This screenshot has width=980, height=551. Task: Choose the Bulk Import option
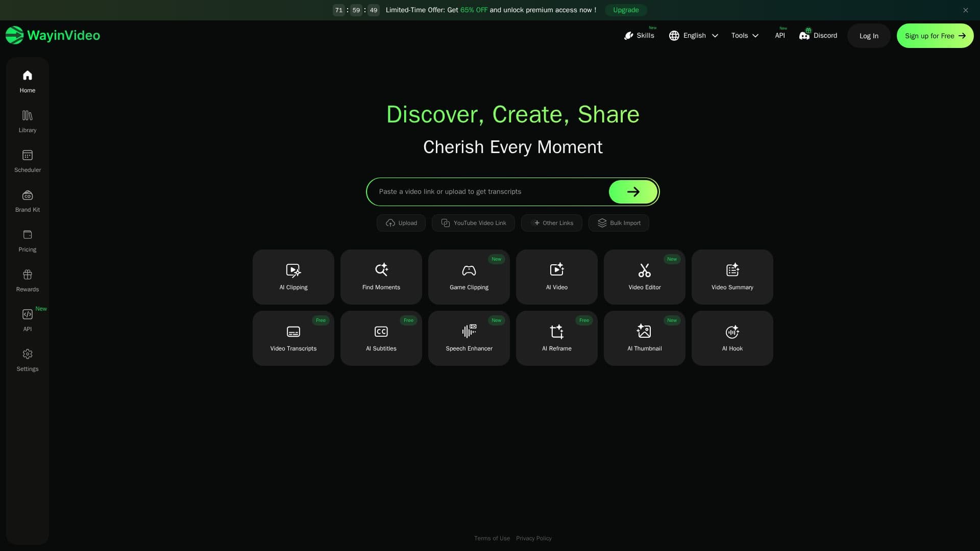[x=619, y=223]
